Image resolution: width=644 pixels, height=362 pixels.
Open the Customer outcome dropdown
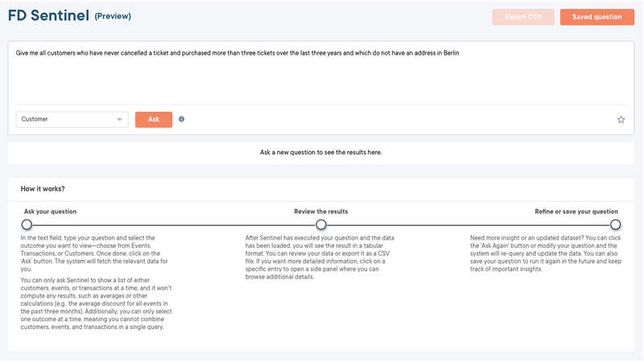point(72,119)
